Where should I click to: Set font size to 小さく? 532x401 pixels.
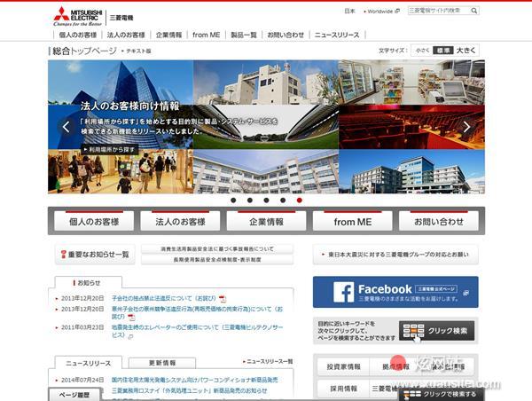[x=422, y=51]
